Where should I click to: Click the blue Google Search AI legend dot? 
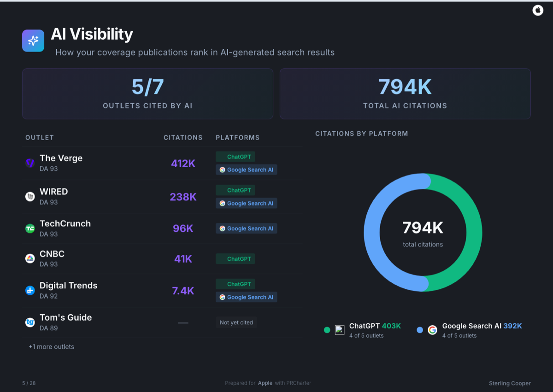(x=420, y=330)
